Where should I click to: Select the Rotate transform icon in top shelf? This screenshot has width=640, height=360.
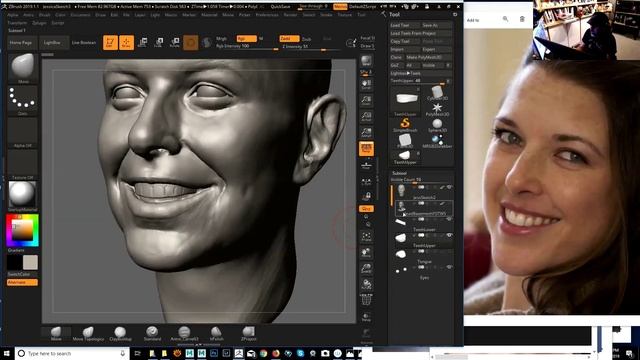[x=175, y=42]
